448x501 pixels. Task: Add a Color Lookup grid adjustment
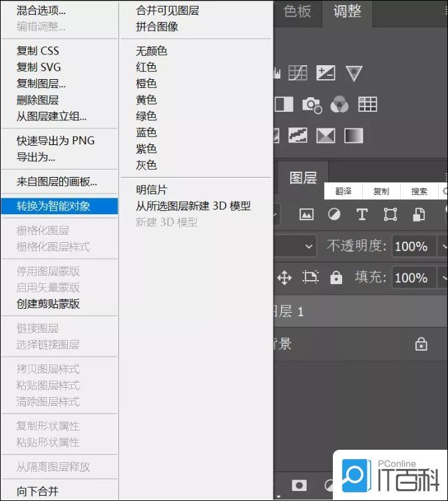[x=367, y=104]
